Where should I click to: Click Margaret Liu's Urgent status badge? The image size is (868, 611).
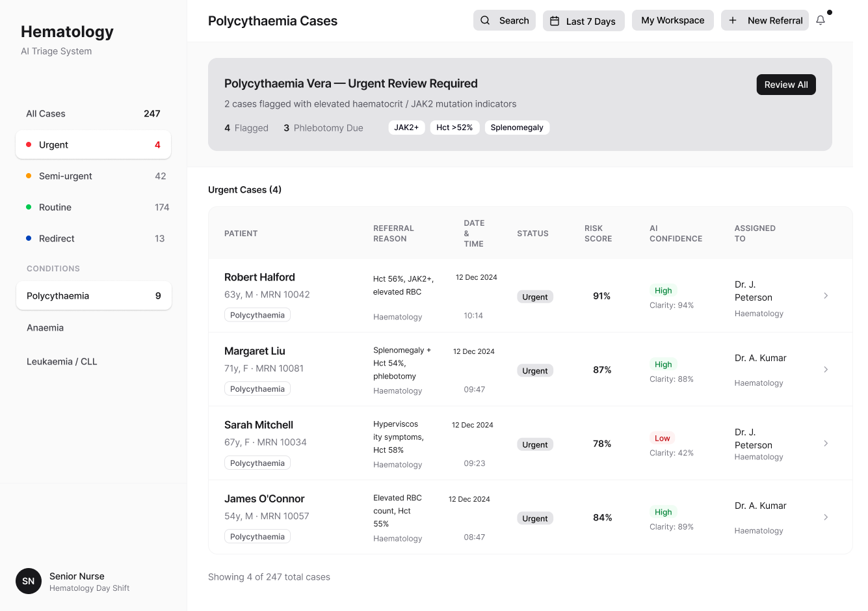[x=535, y=371]
